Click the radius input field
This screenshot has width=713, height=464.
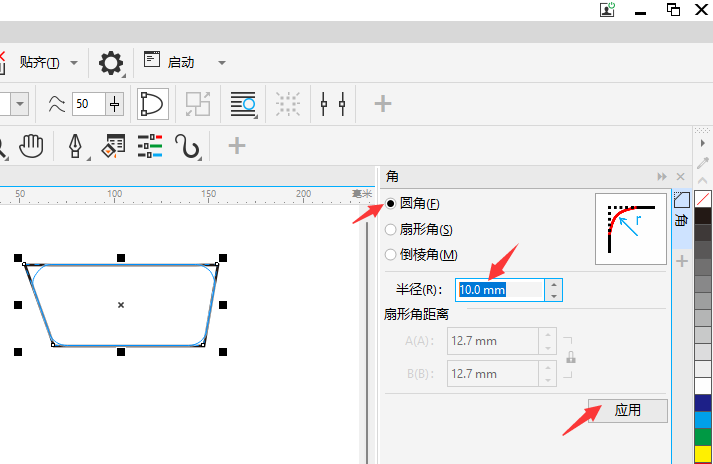[500, 290]
